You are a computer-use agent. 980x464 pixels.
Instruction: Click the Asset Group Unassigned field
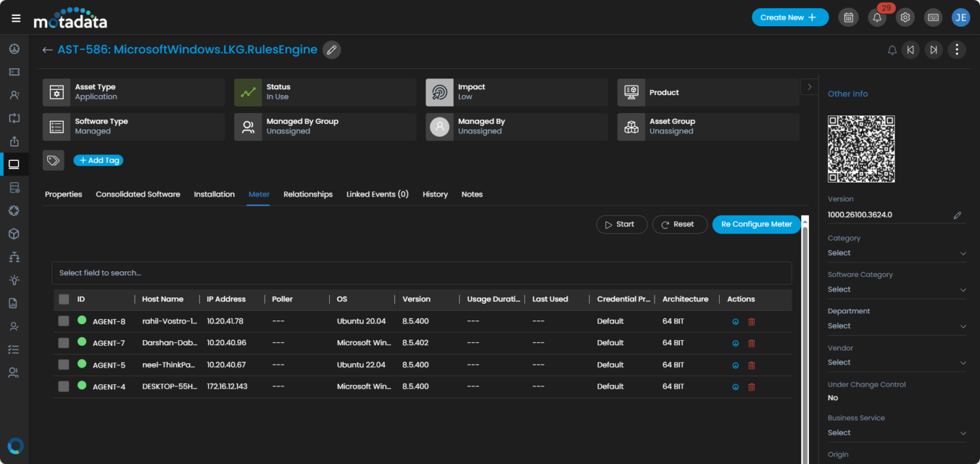(708, 127)
